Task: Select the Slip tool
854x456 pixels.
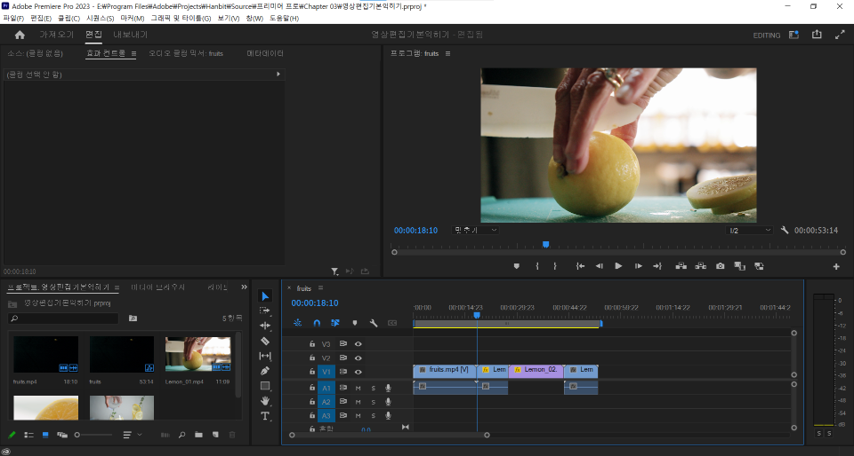Action: tap(265, 356)
